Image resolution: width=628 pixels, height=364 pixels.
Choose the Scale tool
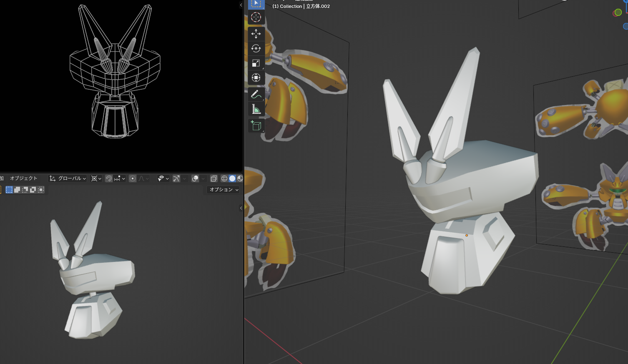pyautogui.click(x=256, y=63)
